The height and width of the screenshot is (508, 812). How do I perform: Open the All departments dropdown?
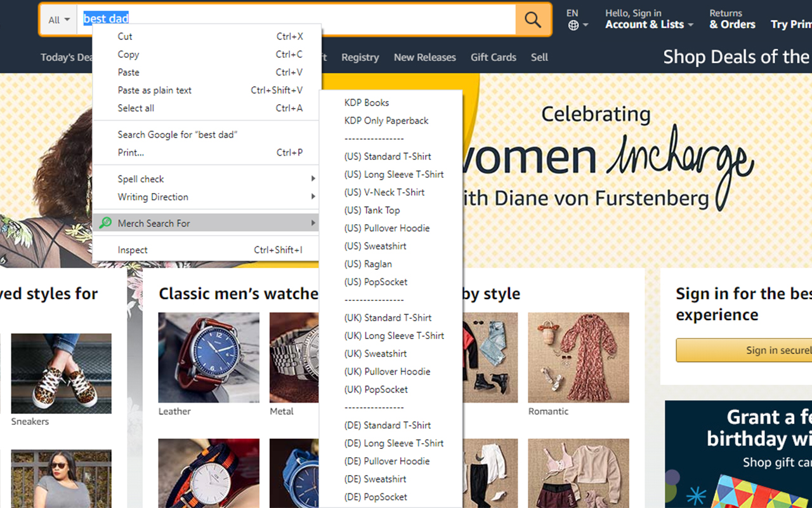pos(59,20)
